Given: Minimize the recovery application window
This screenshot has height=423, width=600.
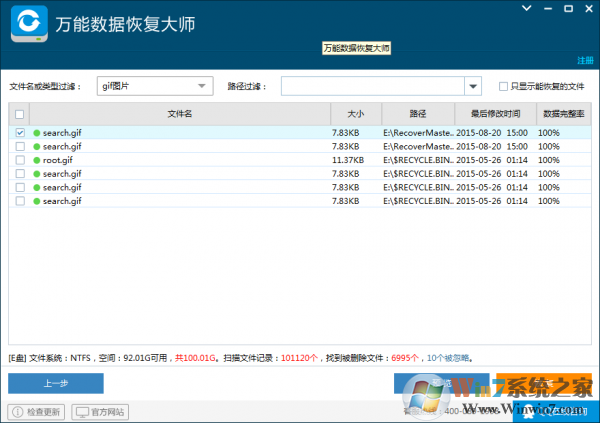Looking at the screenshot, I should [x=546, y=8].
